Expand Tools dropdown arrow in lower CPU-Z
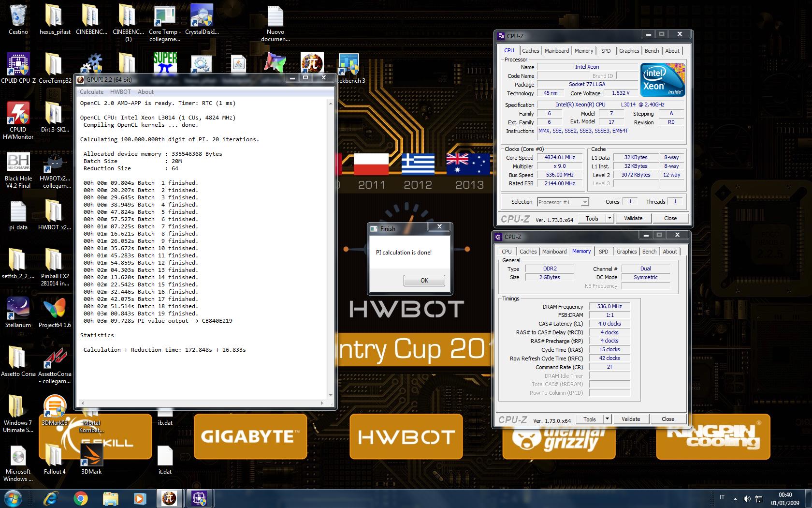The height and width of the screenshot is (508, 812). [x=607, y=419]
